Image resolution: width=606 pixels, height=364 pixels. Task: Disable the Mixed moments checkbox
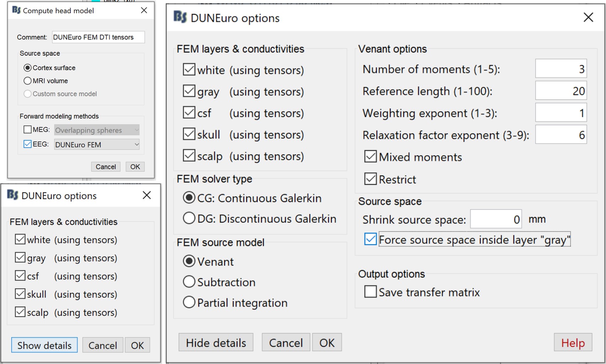[x=370, y=157]
